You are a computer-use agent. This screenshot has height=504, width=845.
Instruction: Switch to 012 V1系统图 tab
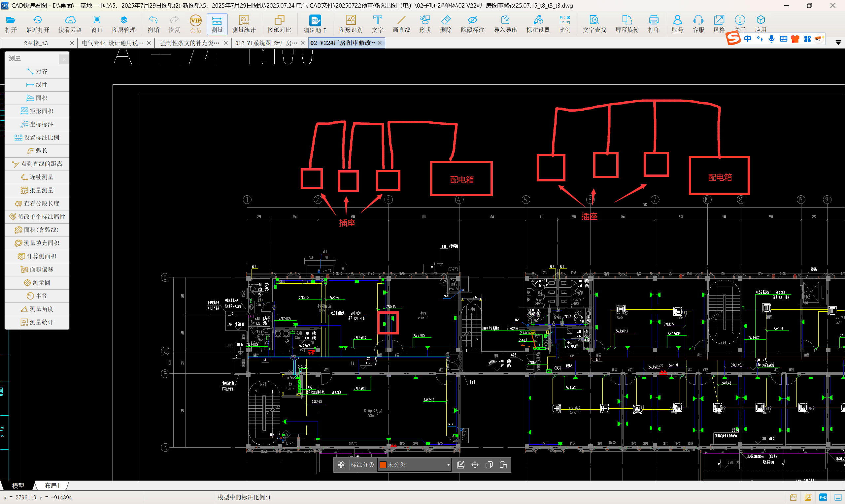point(266,43)
